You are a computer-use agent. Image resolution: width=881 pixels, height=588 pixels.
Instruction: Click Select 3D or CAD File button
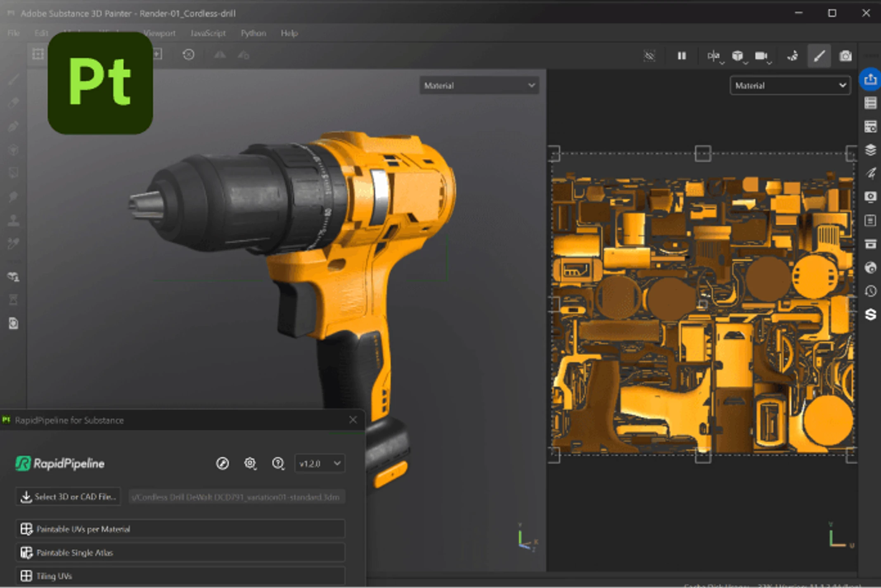(x=69, y=497)
